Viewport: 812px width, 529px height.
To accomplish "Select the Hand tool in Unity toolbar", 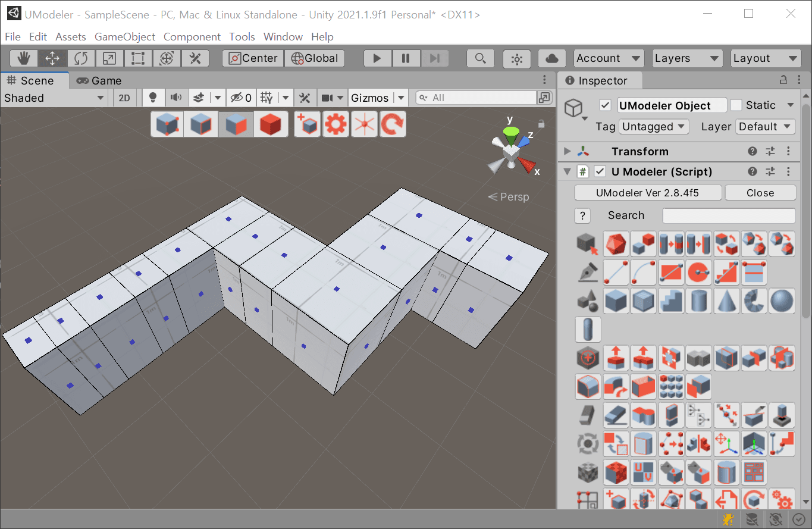I will point(24,58).
